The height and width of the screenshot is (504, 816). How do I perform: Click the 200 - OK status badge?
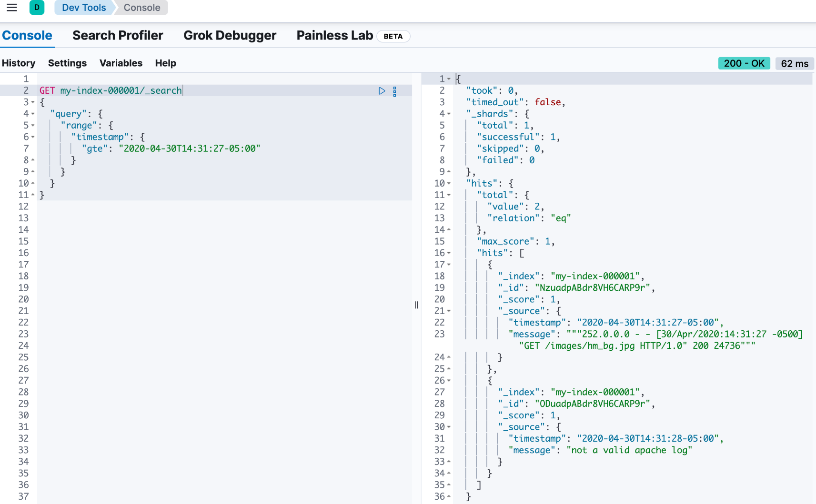744,63
